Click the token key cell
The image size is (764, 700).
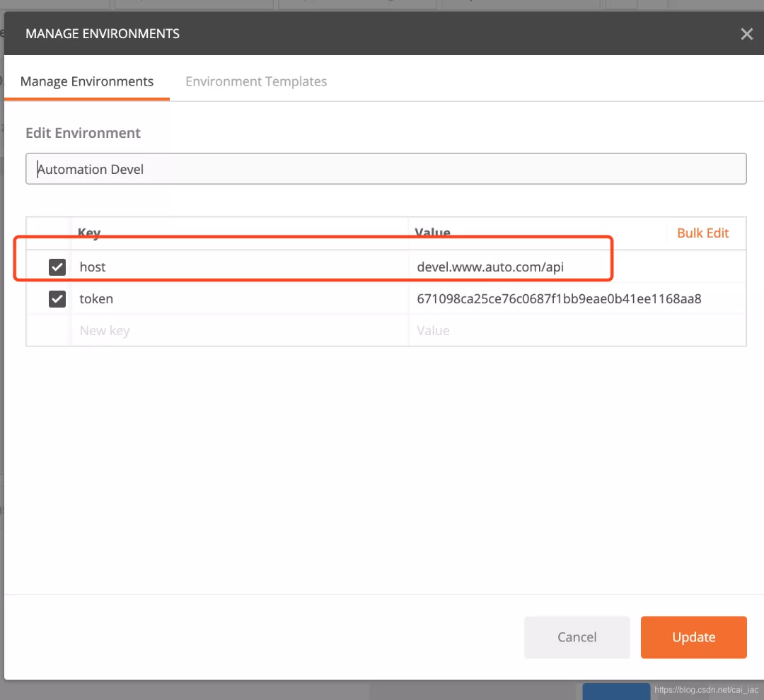pyautogui.click(x=240, y=298)
